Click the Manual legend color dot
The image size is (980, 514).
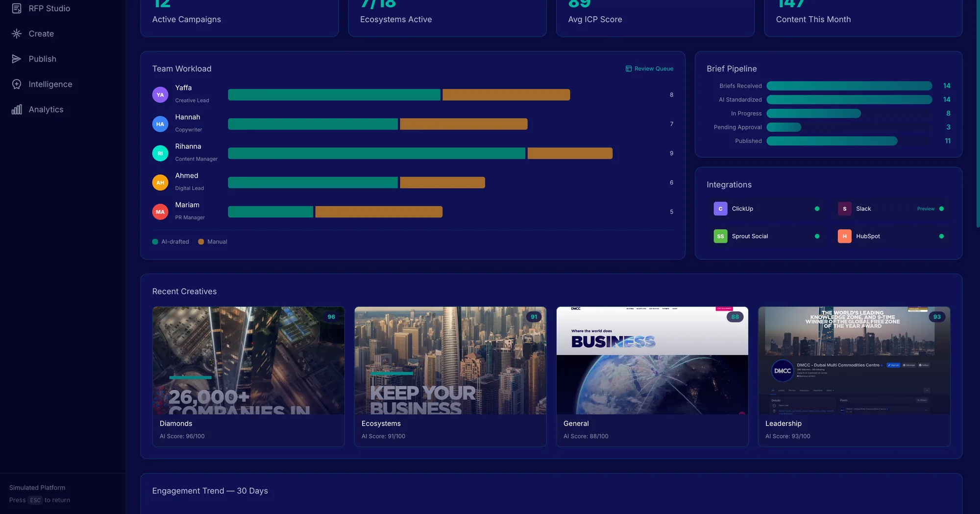pos(201,242)
